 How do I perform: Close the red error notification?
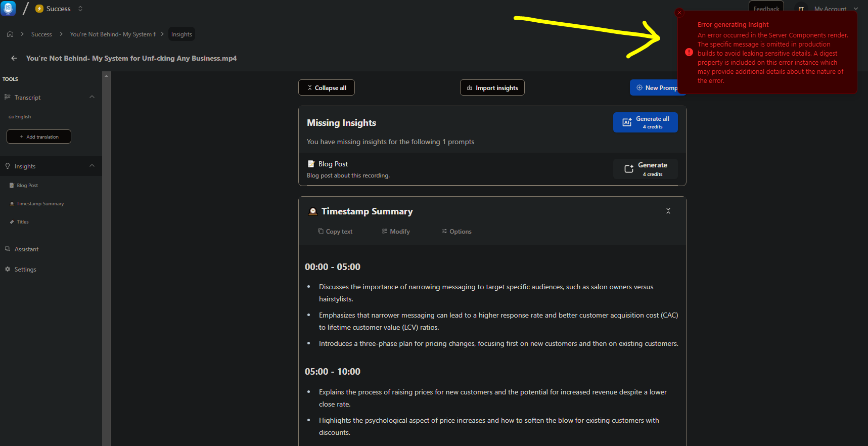pos(679,13)
